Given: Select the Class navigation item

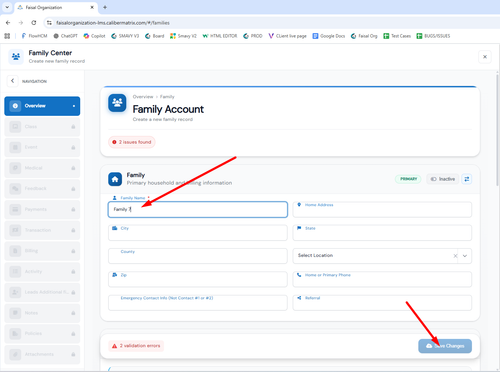Looking at the screenshot, I should click(42, 127).
